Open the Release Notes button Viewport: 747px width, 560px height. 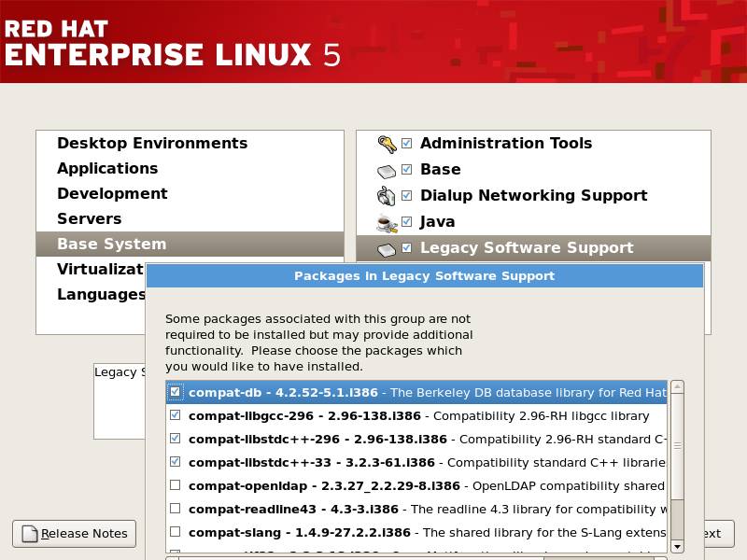click(75, 533)
